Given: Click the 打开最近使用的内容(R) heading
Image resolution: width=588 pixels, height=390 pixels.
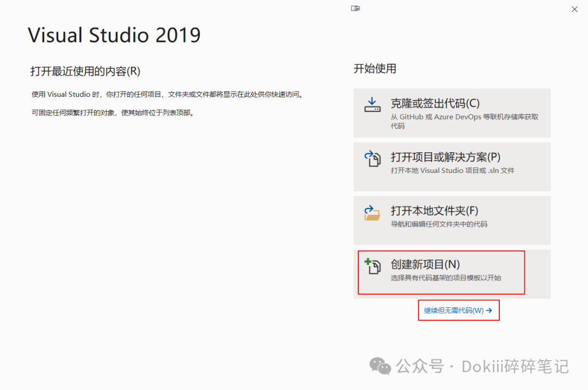Looking at the screenshot, I should coord(85,71).
